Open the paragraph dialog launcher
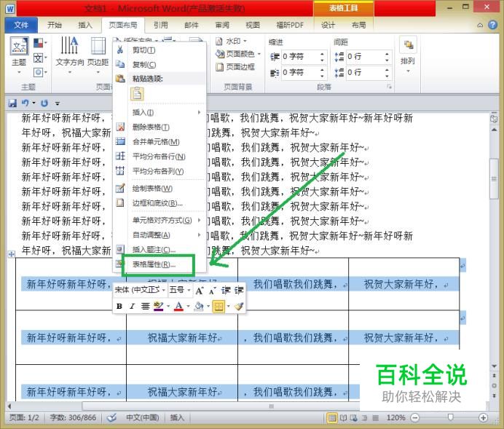The height and width of the screenshot is (429, 504). point(389,87)
